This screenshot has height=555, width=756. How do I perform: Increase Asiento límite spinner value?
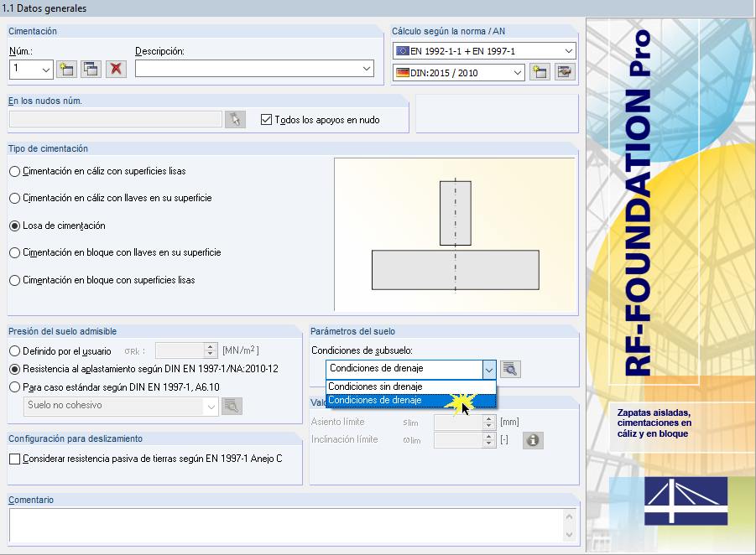pyautogui.click(x=489, y=418)
